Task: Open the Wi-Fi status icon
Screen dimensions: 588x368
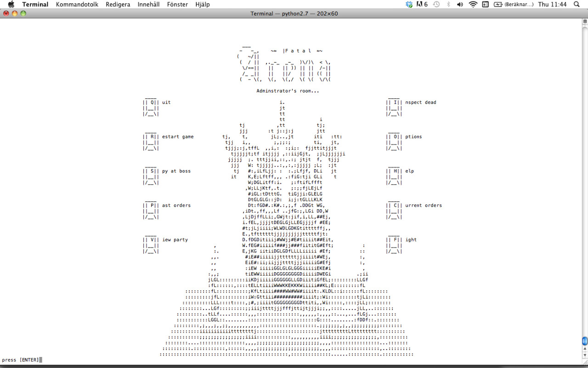Action: click(473, 4)
